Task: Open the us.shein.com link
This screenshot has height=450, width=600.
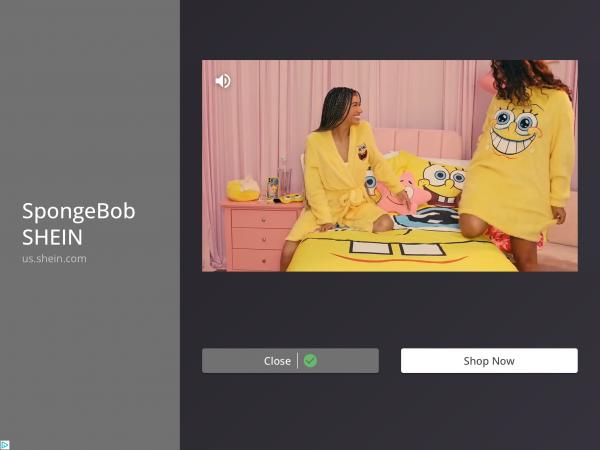Action: (54, 258)
